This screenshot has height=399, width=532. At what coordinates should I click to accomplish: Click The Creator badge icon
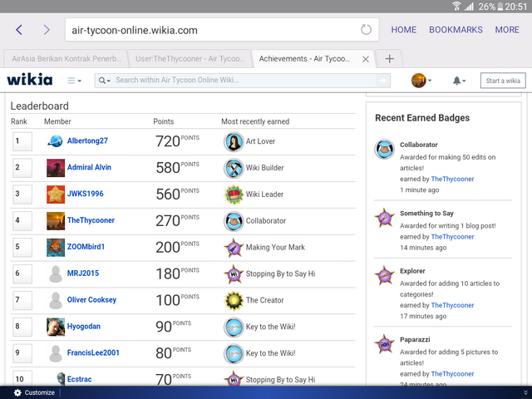[234, 300]
